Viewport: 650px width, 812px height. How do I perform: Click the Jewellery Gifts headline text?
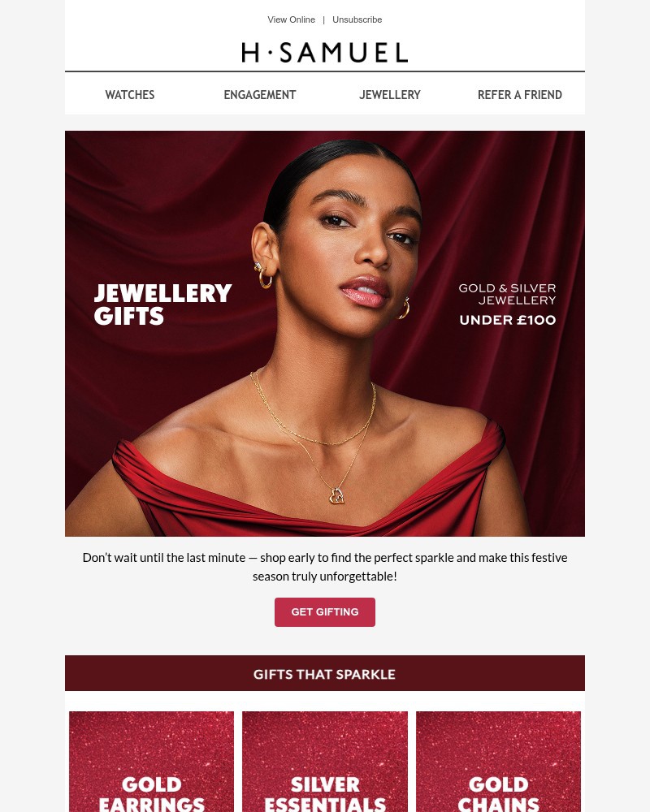pyautogui.click(x=162, y=304)
